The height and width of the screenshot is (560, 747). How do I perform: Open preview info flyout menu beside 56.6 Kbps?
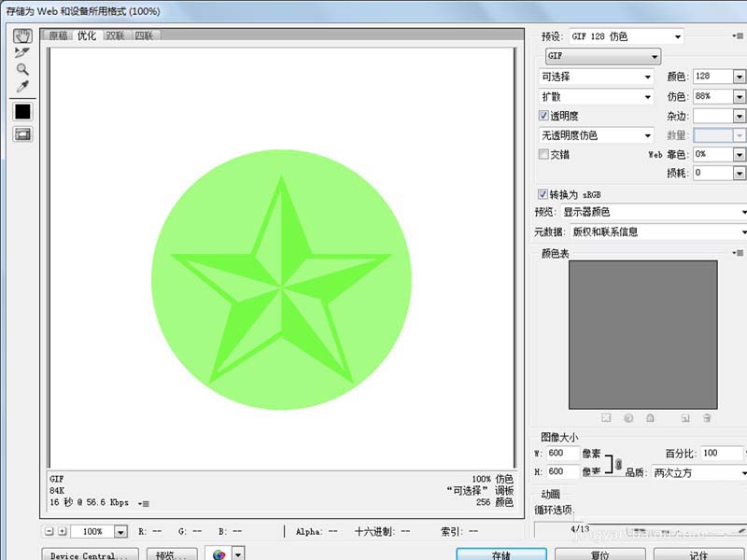144,503
